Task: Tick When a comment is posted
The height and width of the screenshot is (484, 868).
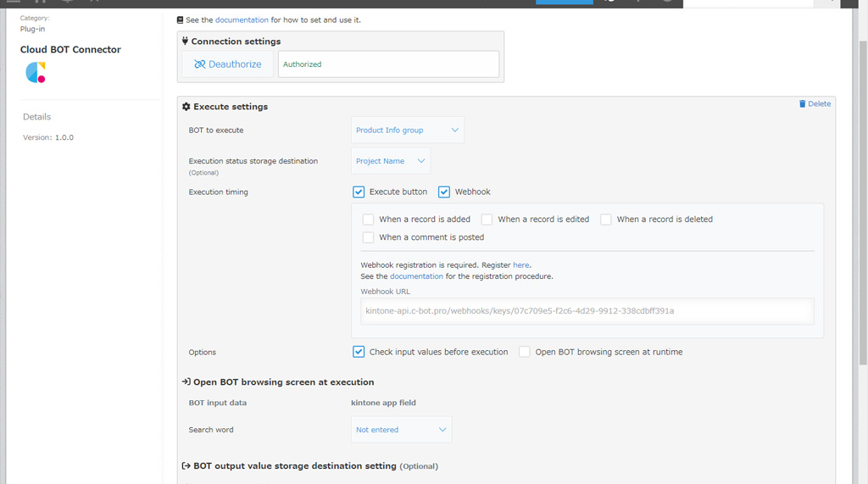Action: [x=368, y=237]
